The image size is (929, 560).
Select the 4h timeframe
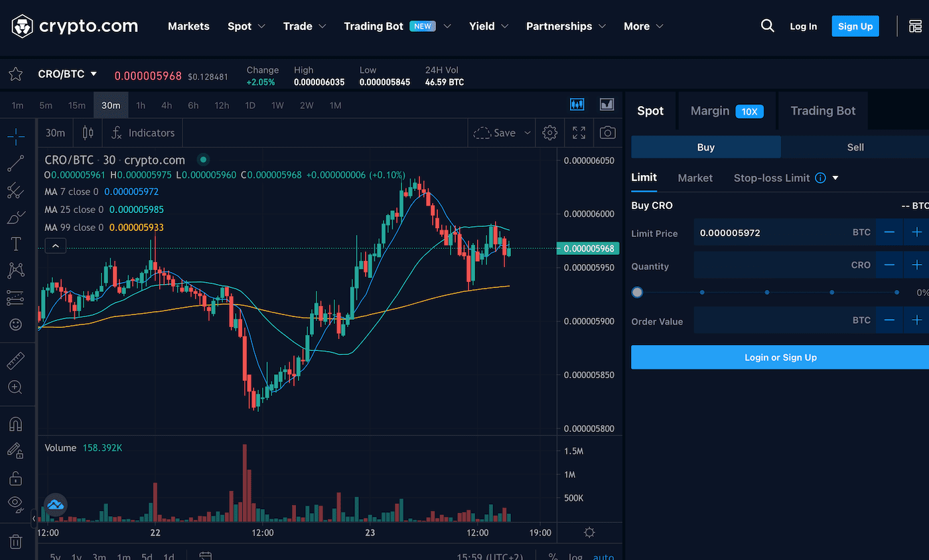[167, 105]
